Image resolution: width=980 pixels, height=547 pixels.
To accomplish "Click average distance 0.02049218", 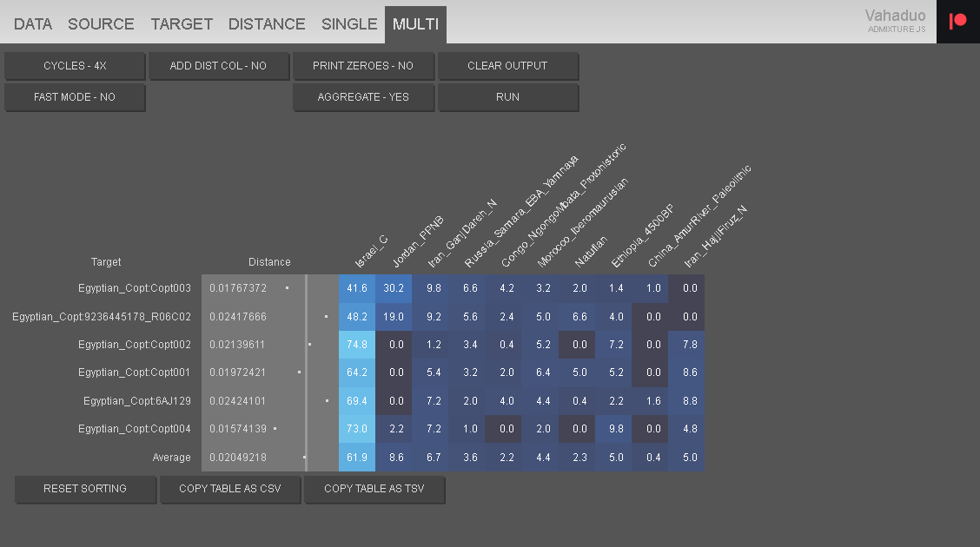I will point(238,458).
